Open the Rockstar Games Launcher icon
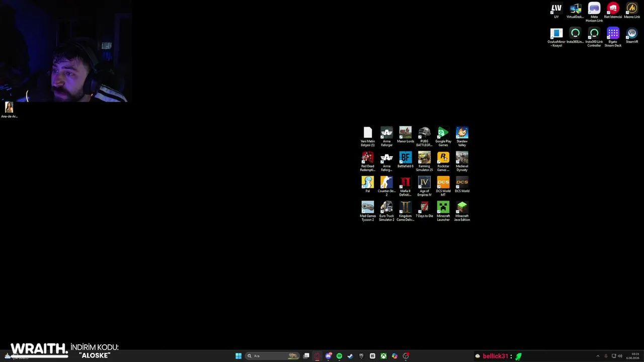This screenshot has width=644, height=362. coord(443,161)
